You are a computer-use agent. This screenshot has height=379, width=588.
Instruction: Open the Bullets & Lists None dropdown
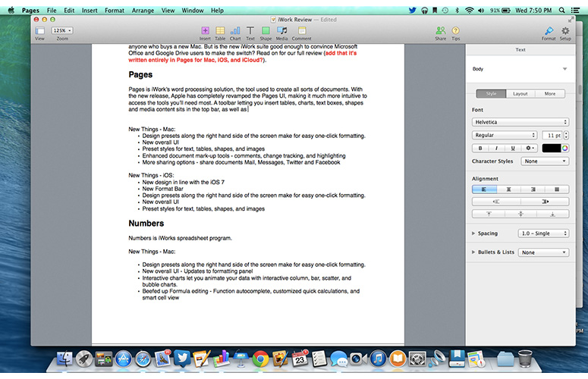click(543, 252)
